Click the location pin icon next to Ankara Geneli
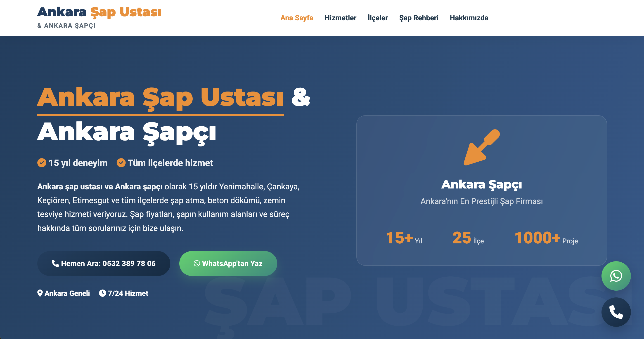 pos(40,293)
